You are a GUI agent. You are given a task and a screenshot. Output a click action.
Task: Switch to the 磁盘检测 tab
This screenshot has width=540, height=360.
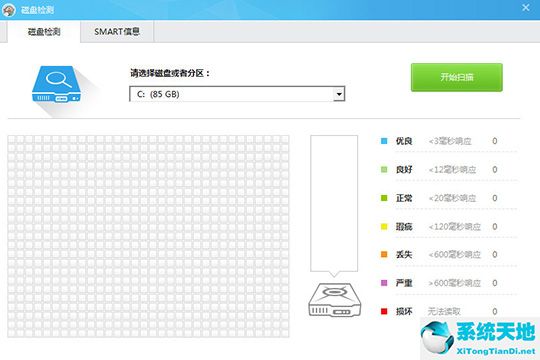point(44,32)
